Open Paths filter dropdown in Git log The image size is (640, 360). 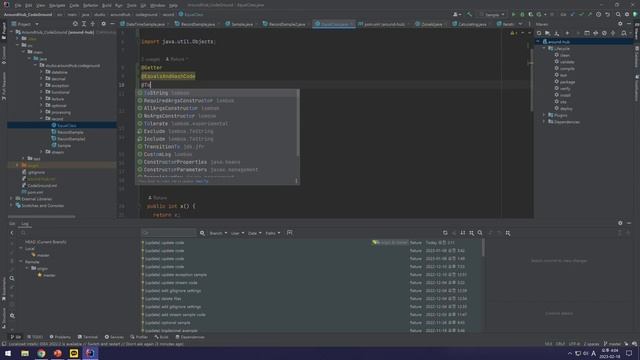[x=273, y=233]
